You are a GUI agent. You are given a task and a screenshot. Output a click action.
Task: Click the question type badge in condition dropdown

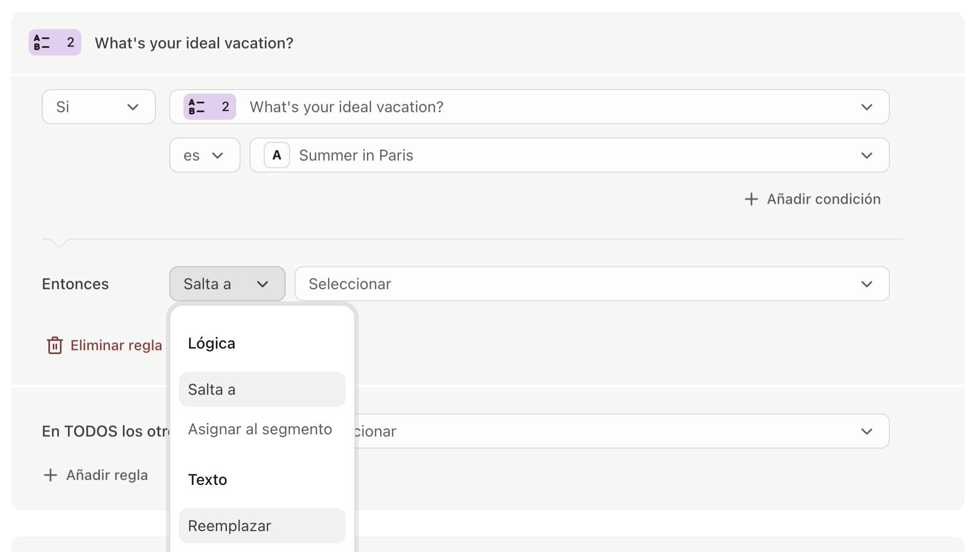(209, 107)
